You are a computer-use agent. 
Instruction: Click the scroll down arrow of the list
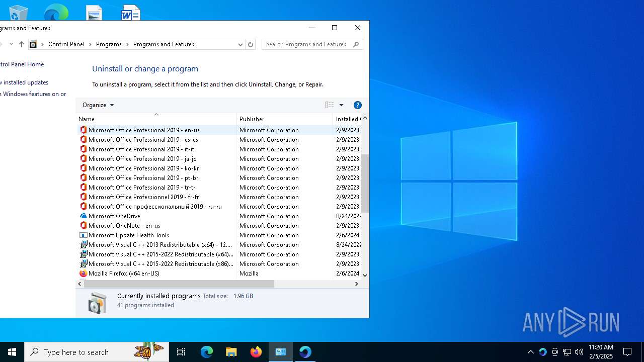tap(365, 275)
